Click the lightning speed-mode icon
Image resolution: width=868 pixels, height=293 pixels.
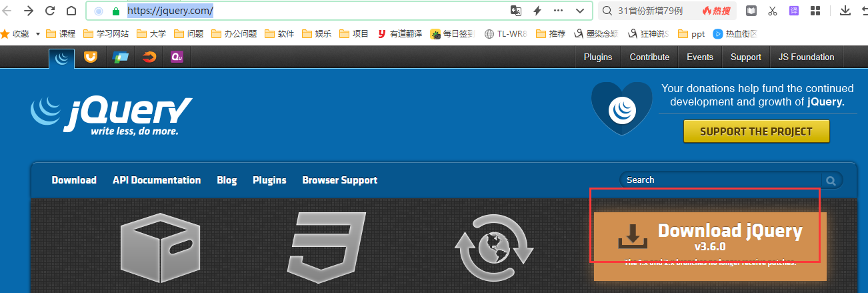(x=537, y=11)
